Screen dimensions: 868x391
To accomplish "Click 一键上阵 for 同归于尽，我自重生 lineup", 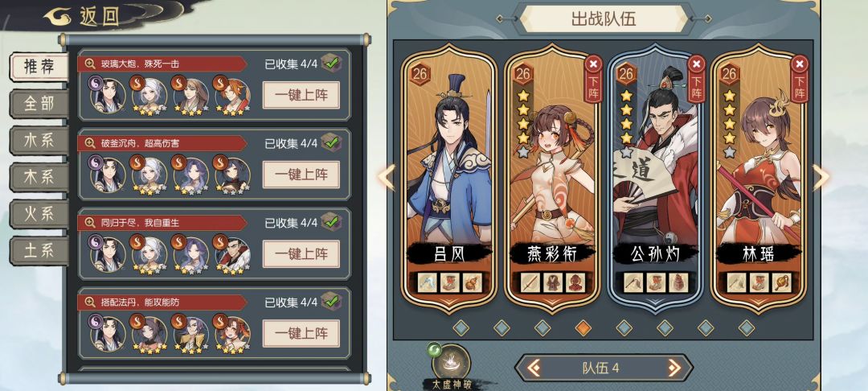I will coord(301,254).
